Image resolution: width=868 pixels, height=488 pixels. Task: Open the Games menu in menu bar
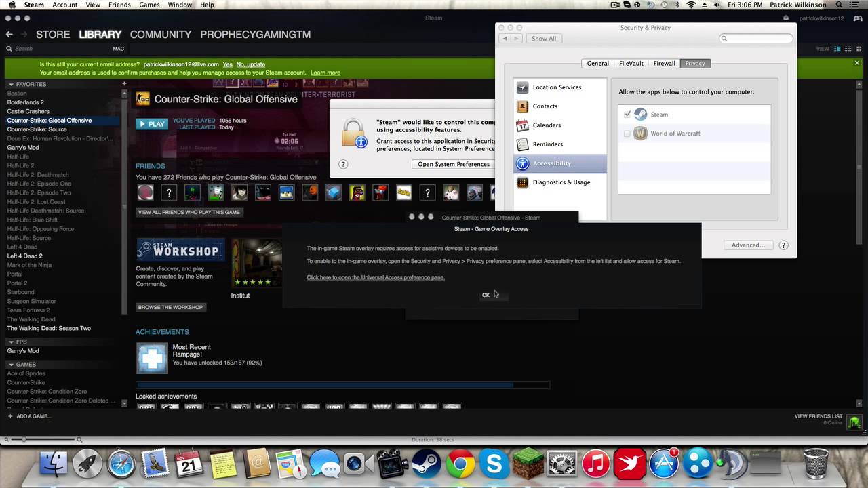coord(149,5)
